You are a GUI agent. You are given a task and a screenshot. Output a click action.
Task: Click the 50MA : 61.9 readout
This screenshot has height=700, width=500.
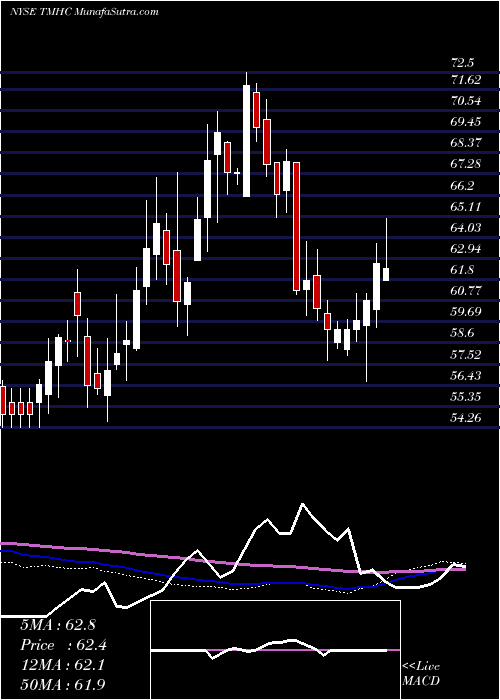coord(62,685)
